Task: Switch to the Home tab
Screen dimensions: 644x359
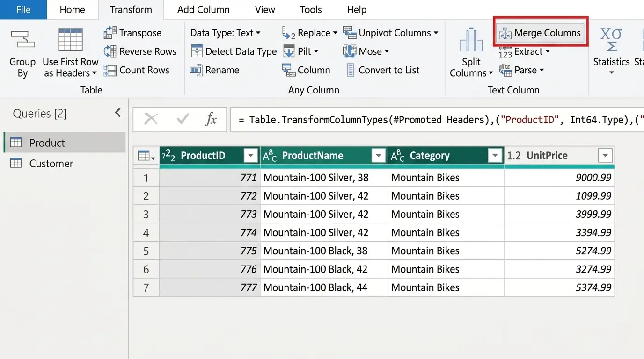Action: pyautogui.click(x=73, y=10)
